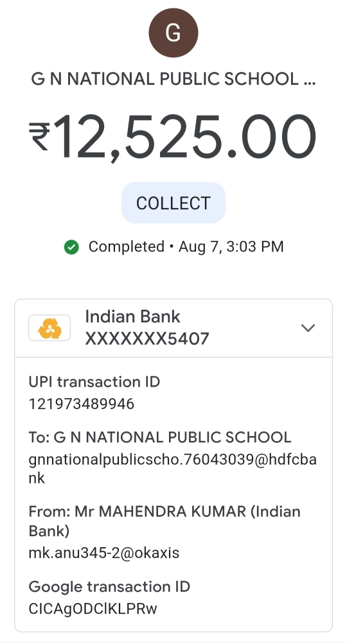Image resolution: width=347 pixels, height=644 pixels.
Task: Tap the From: Mr MAHENDRA KUMAR line
Action: click(x=165, y=521)
